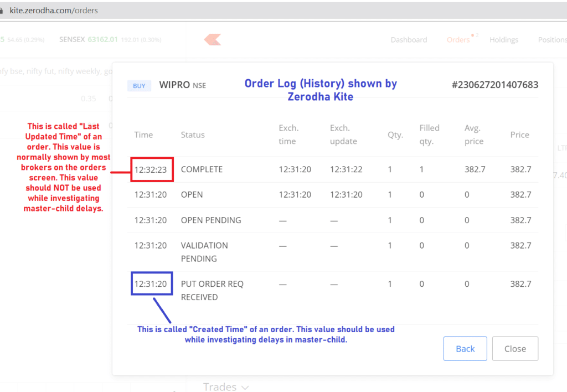Click the 12:31:20 time in PUT ORDER row
This screenshot has width=567, height=392.
(x=151, y=284)
